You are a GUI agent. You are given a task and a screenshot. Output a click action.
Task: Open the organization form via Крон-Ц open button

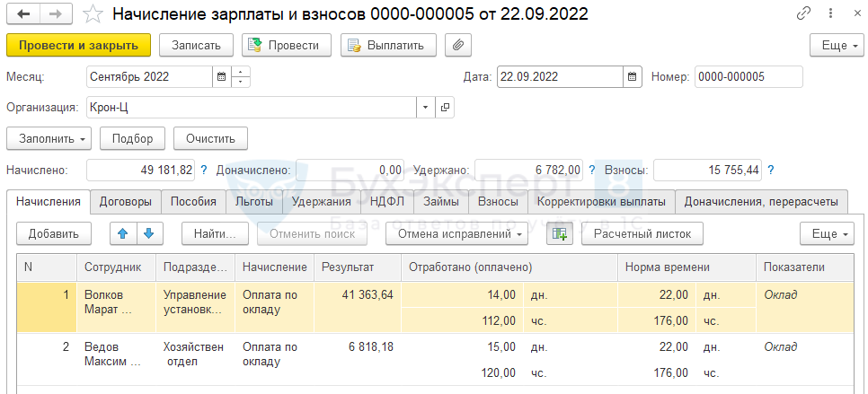coord(445,108)
